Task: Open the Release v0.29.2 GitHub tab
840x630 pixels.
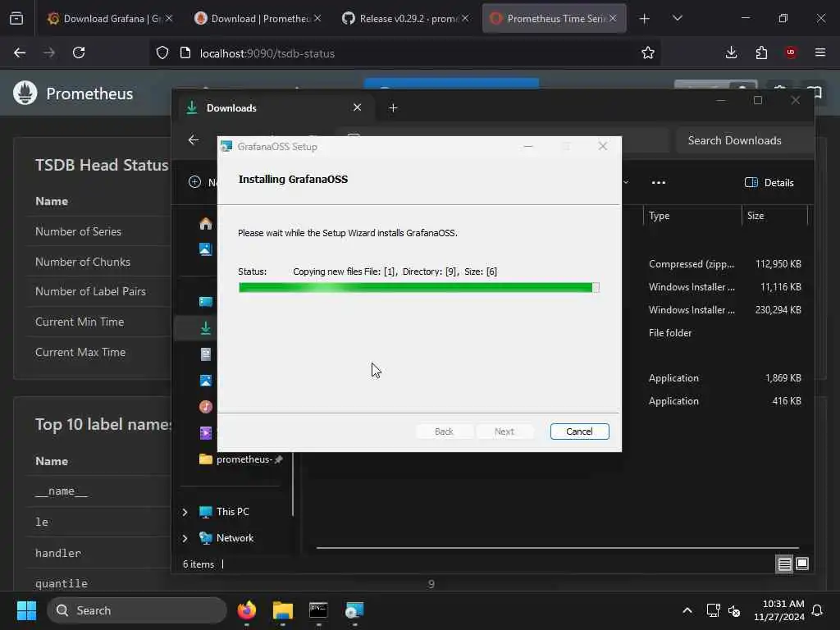Action: click(406, 18)
